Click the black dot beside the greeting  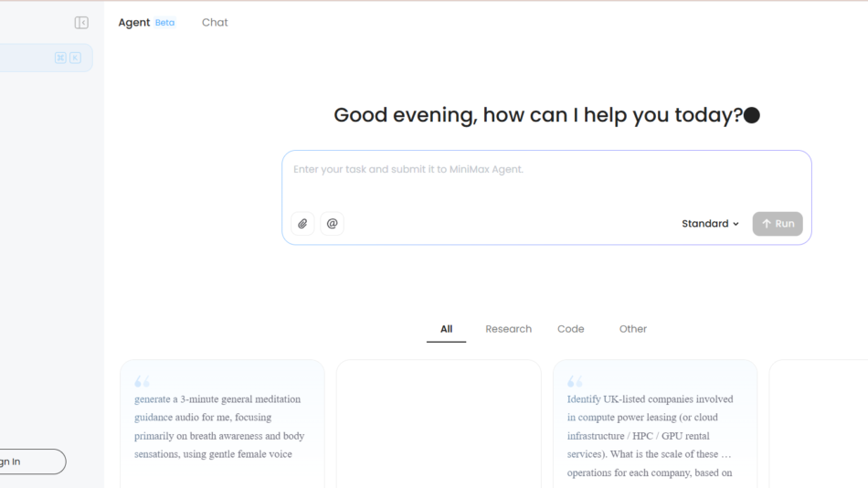pos(752,115)
